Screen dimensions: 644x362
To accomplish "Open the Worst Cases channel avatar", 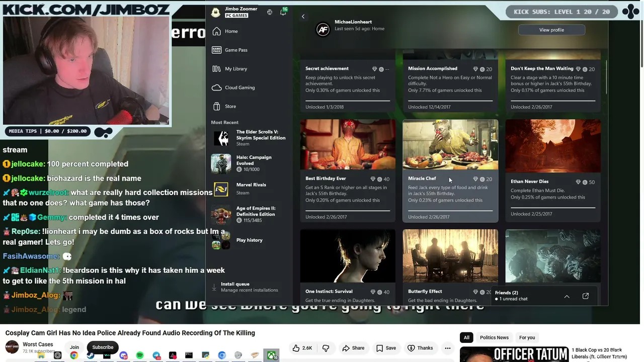I will (12, 347).
